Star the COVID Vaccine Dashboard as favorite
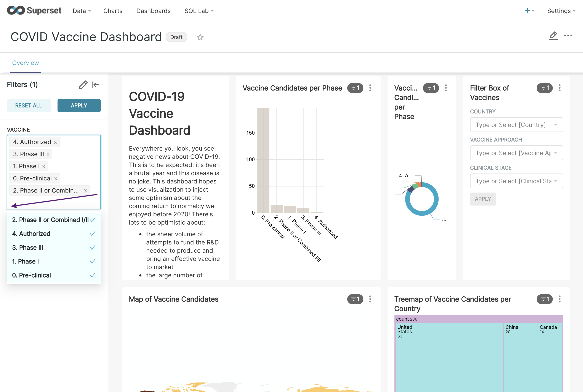 [200, 37]
